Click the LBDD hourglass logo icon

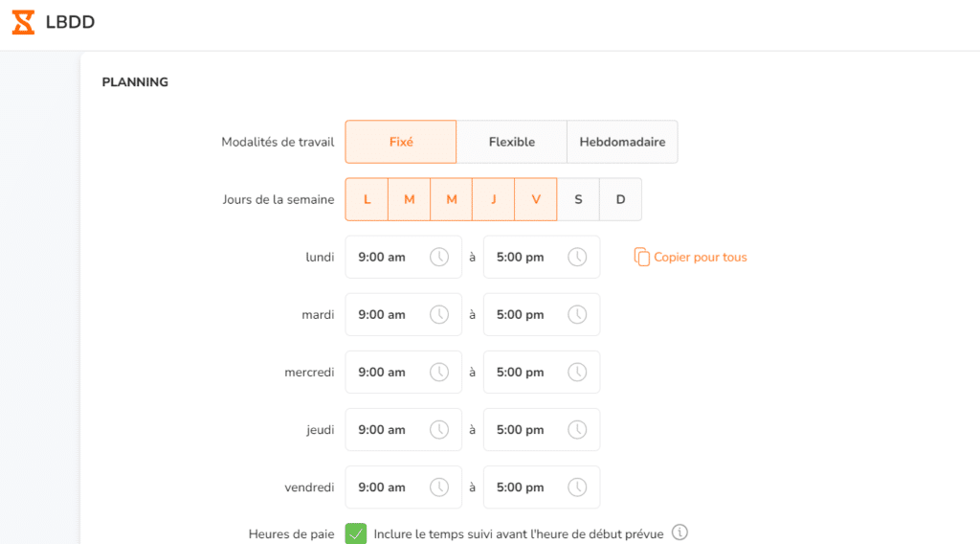pos(23,22)
